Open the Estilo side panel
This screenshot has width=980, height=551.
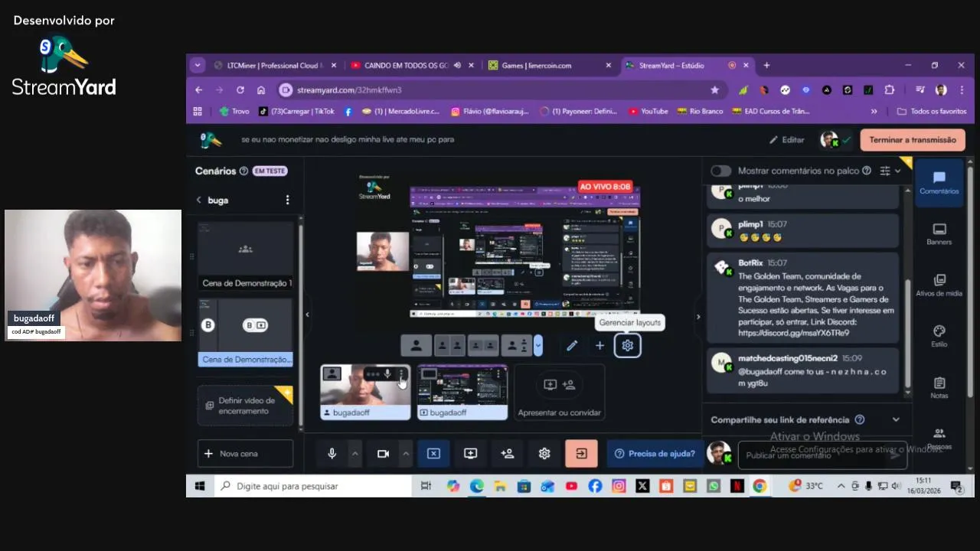[x=939, y=337]
